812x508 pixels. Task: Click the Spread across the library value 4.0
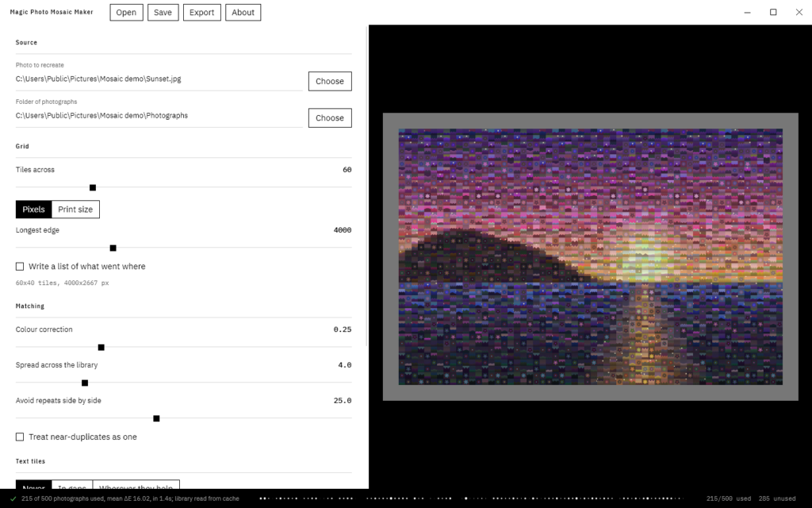coord(345,365)
